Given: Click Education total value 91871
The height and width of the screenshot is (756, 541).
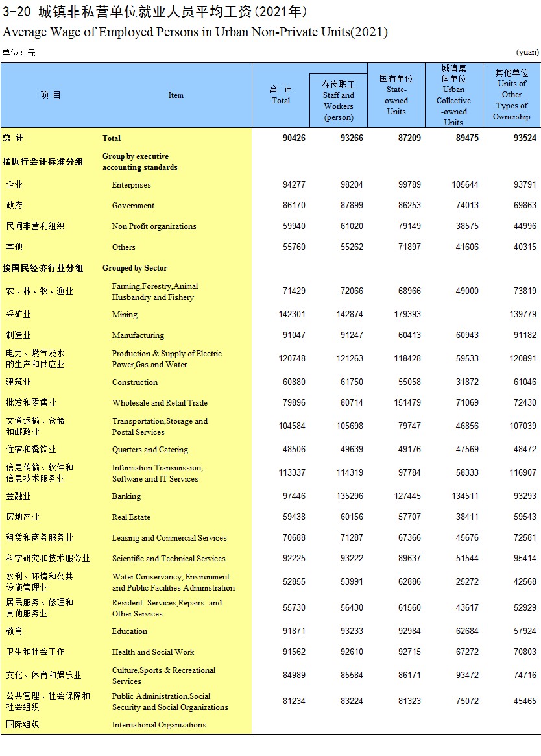Looking at the screenshot, I should tap(294, 631).
